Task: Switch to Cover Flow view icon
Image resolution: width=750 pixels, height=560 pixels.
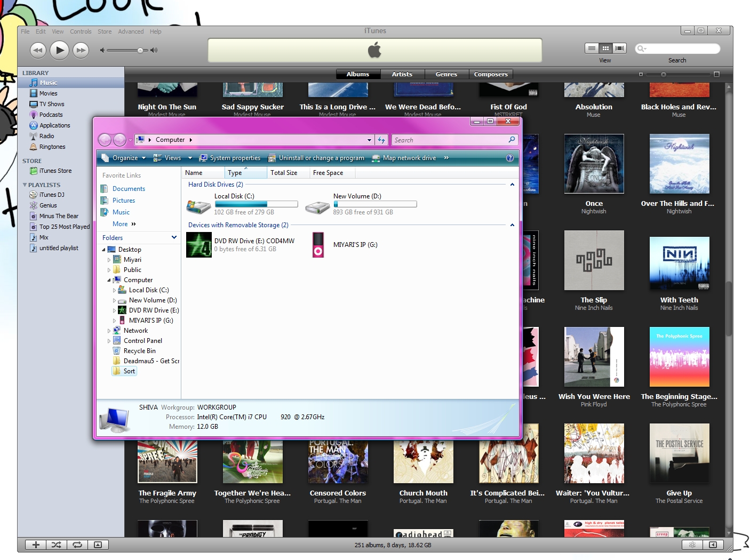Action: coord(619,48)
